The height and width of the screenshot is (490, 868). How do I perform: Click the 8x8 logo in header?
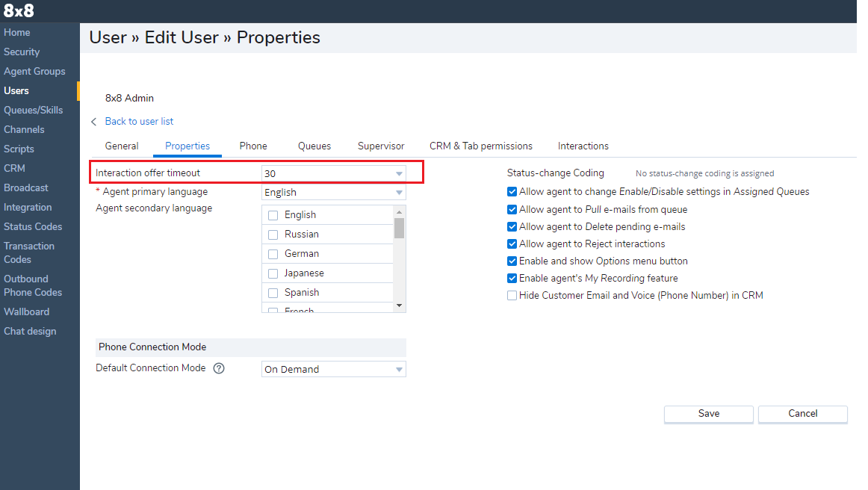(x=19, y=11)
